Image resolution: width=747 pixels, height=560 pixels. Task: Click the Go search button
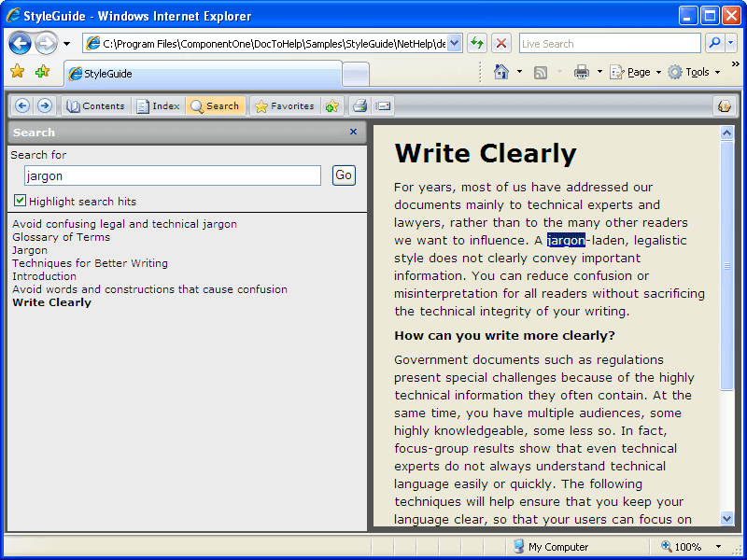(x=344, y=175)
